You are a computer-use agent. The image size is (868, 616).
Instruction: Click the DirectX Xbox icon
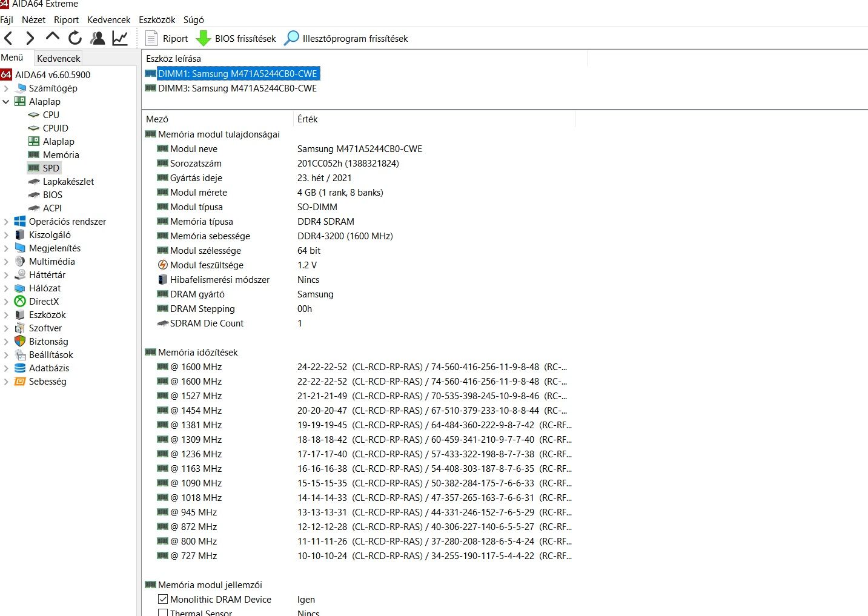20,301
